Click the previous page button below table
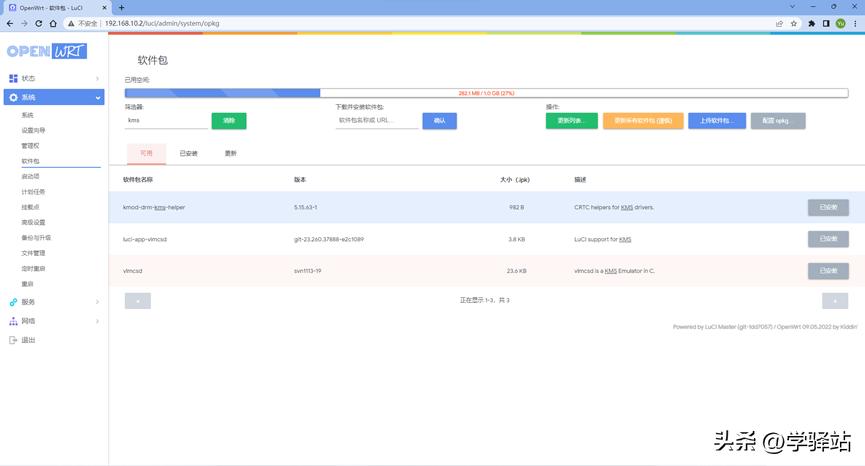865x466 pixels. tap(137, 301)
